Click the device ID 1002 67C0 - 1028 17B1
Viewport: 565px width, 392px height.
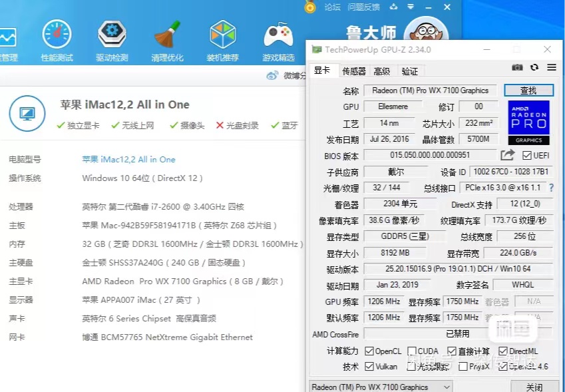click(511, 172)
